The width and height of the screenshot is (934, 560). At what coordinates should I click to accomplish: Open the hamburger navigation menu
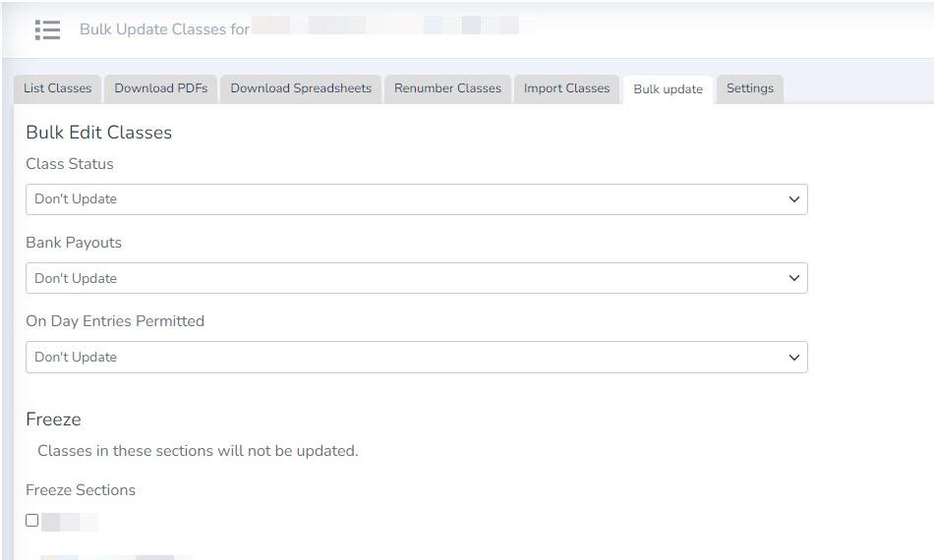click(47, 29)
